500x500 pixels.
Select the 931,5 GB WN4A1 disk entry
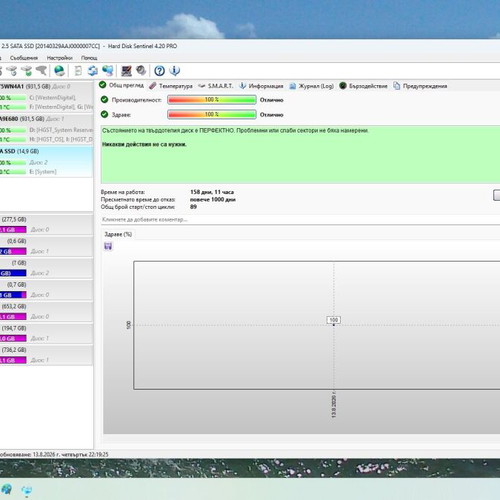46,97
